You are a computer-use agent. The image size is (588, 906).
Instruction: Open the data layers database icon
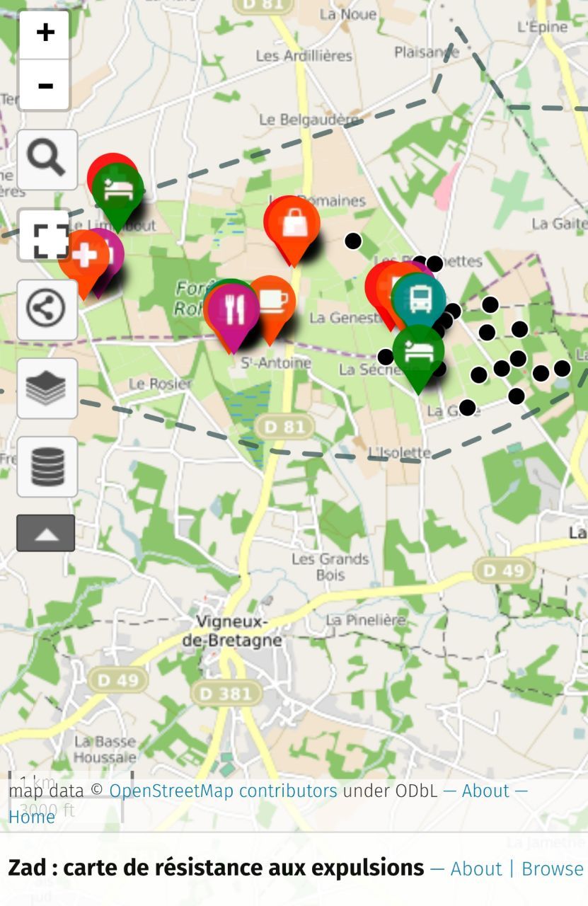click(x=47, y=466)
